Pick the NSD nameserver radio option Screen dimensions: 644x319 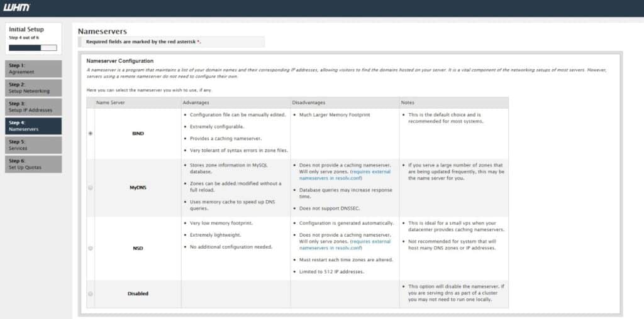[91, 248]
